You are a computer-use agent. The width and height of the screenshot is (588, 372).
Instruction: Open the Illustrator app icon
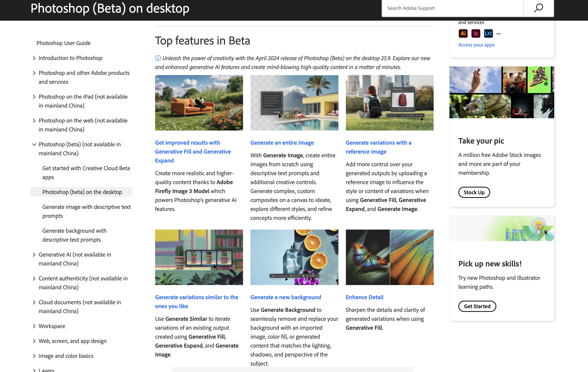[x=463, y=34]
